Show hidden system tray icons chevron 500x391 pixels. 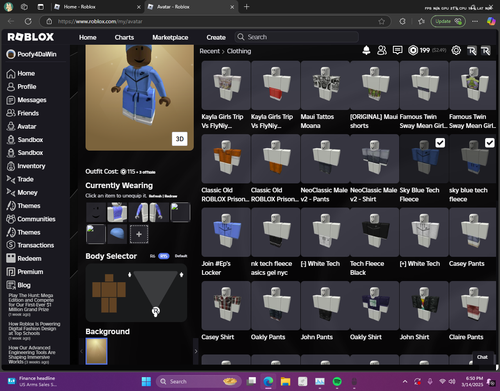pos(405,381)
